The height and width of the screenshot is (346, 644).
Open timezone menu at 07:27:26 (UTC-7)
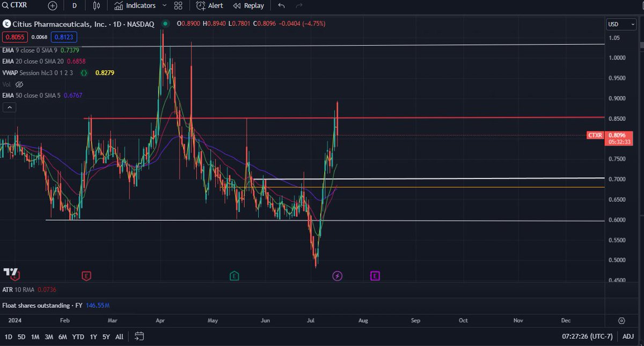coord(586,337)
